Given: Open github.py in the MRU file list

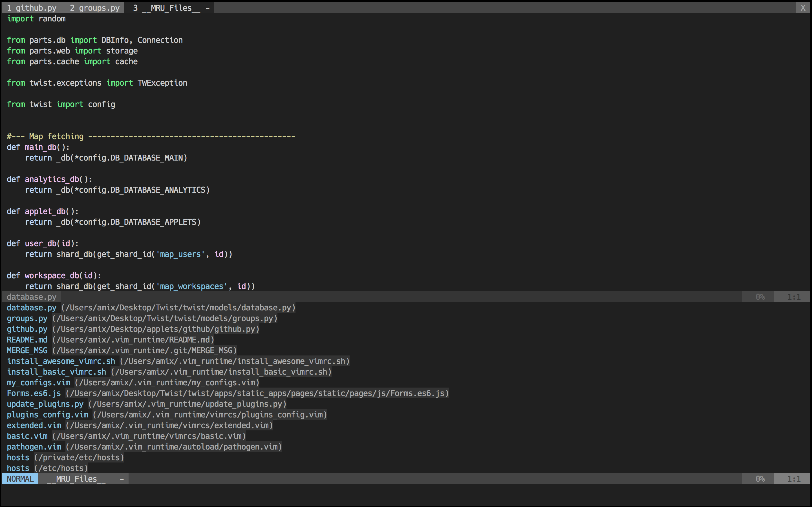Looking at the screenshot, I should (x=133, y=329).
